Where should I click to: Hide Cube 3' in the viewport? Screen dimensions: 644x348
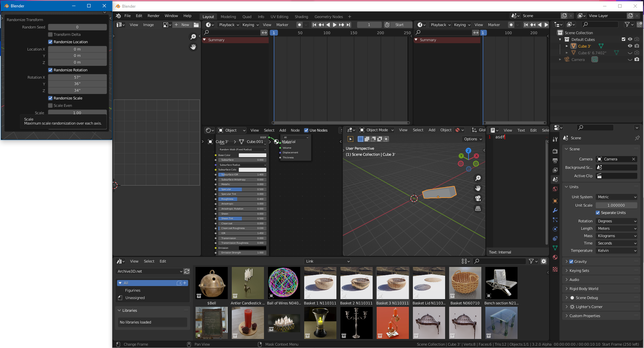coord(630,46)
